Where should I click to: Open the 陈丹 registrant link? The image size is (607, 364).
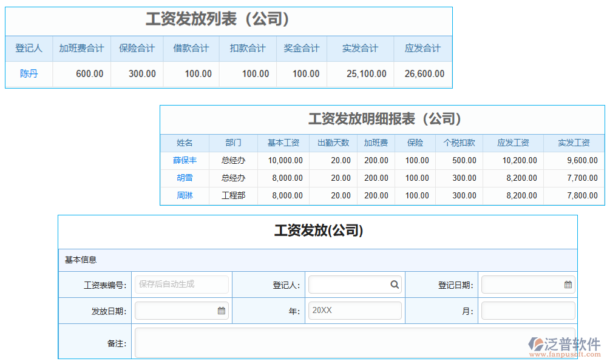29,74
